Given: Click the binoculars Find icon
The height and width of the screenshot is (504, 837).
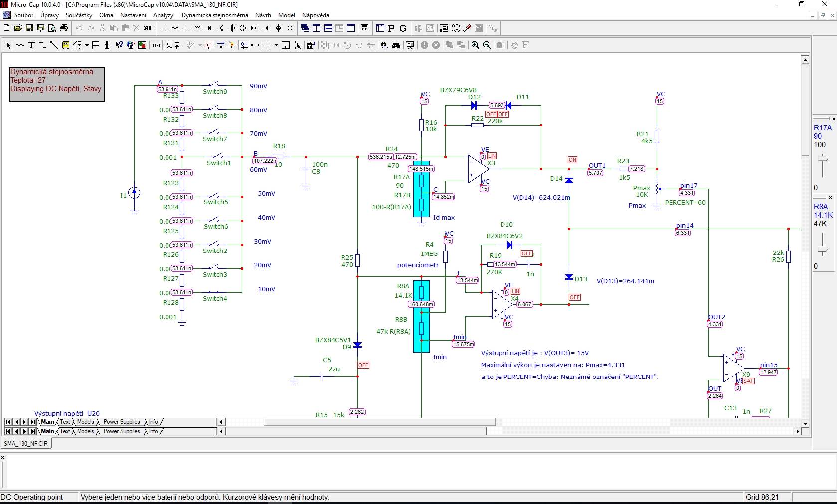Looking at the screenshot, I should coord(396,45).
